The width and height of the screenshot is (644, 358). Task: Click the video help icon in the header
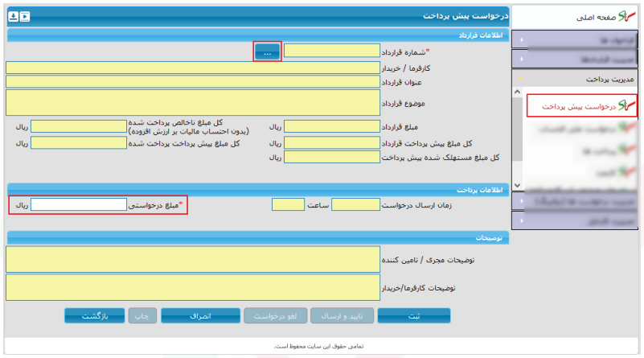click(25, 16)
